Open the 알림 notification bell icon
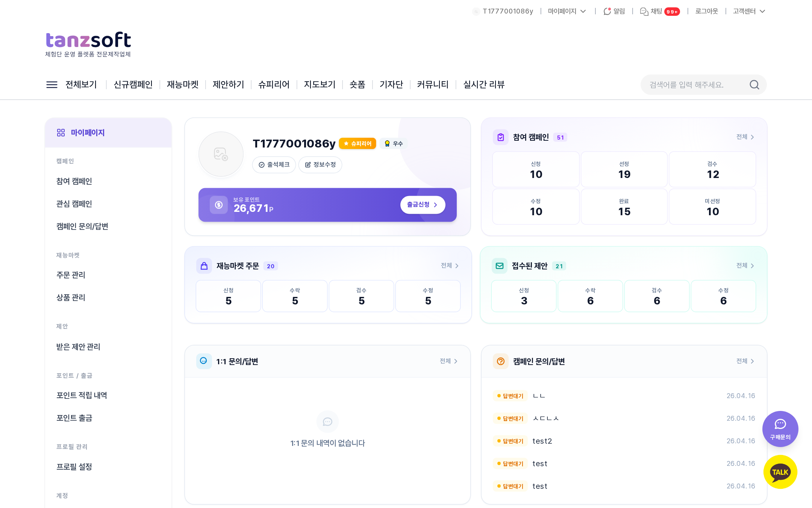Image resolution: width=812 pixels, height=508 pixels. 607,11
